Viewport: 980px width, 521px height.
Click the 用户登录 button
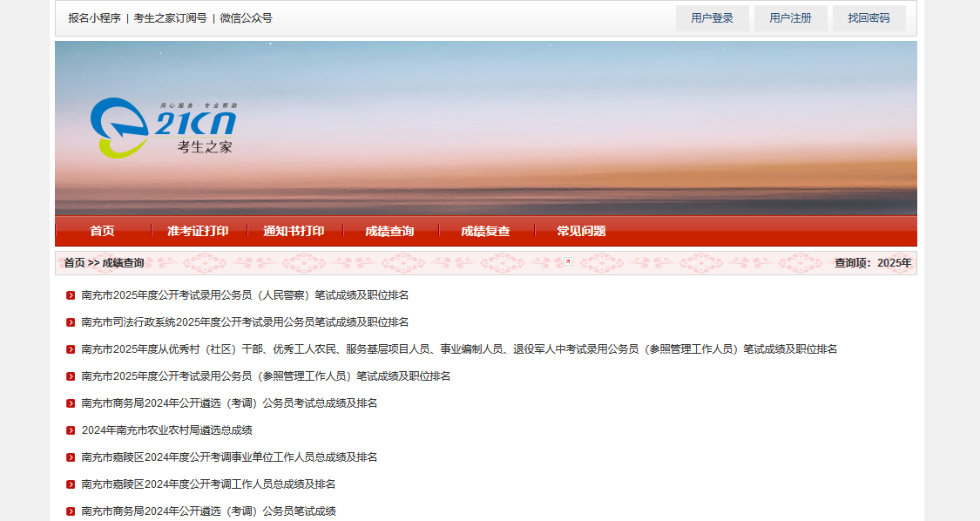click(712, 18)
